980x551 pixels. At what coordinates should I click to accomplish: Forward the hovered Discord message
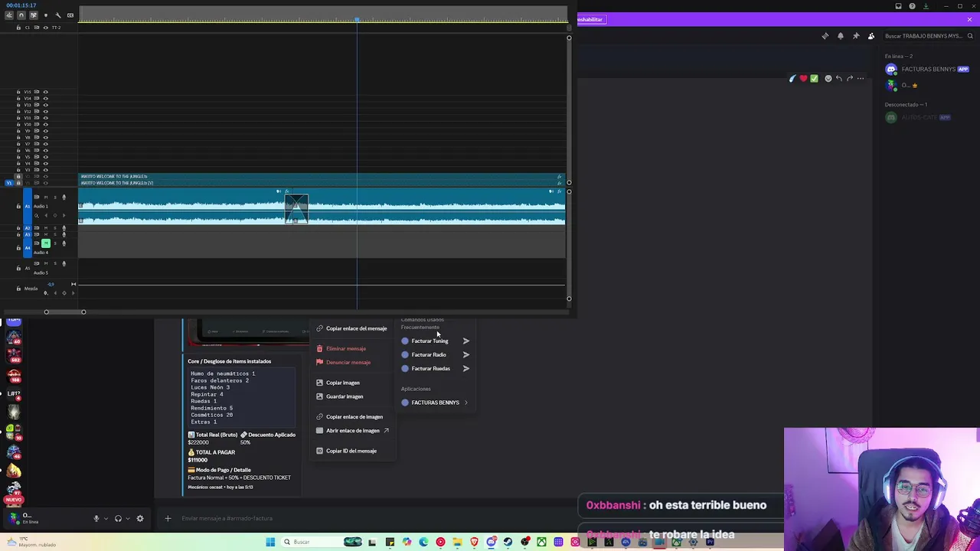[849, 78]
